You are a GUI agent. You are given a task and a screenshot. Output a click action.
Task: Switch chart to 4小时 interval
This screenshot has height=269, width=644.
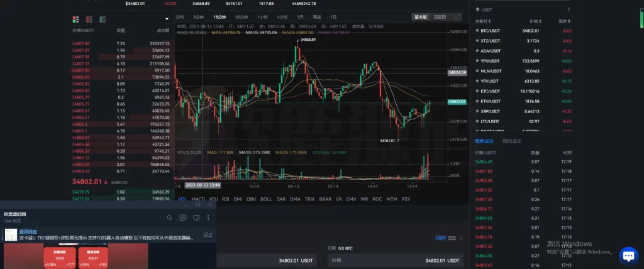pos(282,17)
